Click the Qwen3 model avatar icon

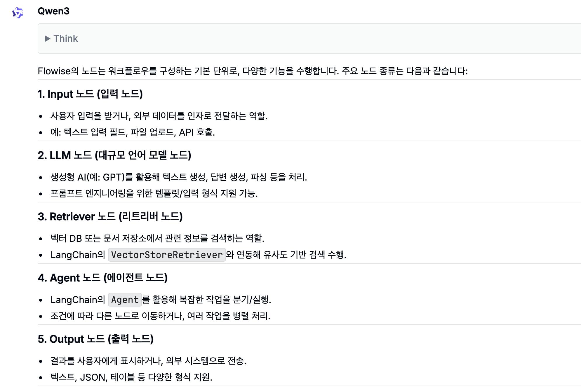[x=18, y=13]
